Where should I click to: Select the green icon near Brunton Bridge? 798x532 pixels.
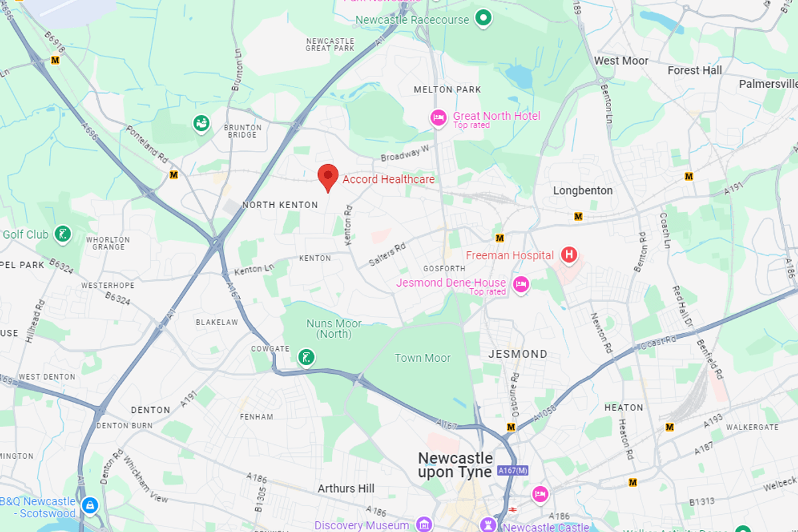pos(201,124)
